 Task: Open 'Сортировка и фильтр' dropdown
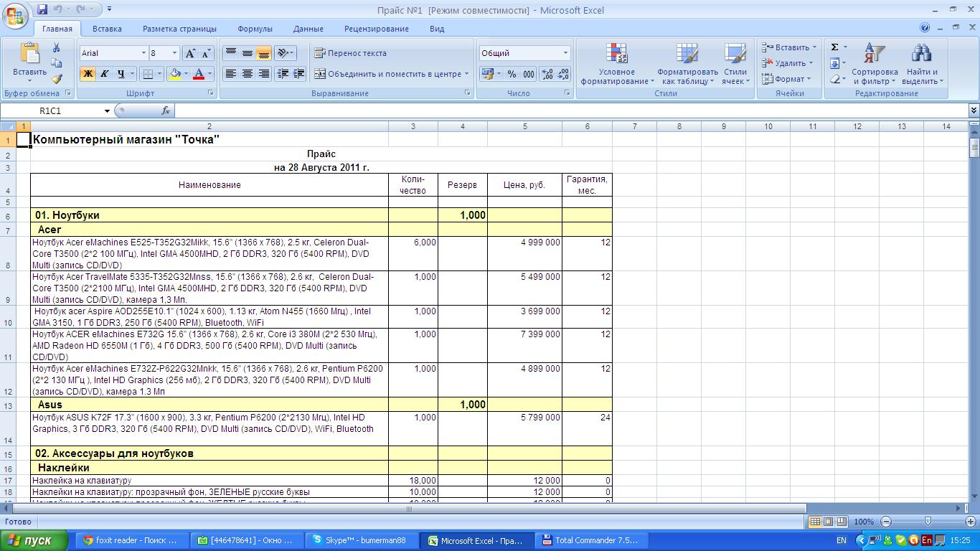(875, 64)
